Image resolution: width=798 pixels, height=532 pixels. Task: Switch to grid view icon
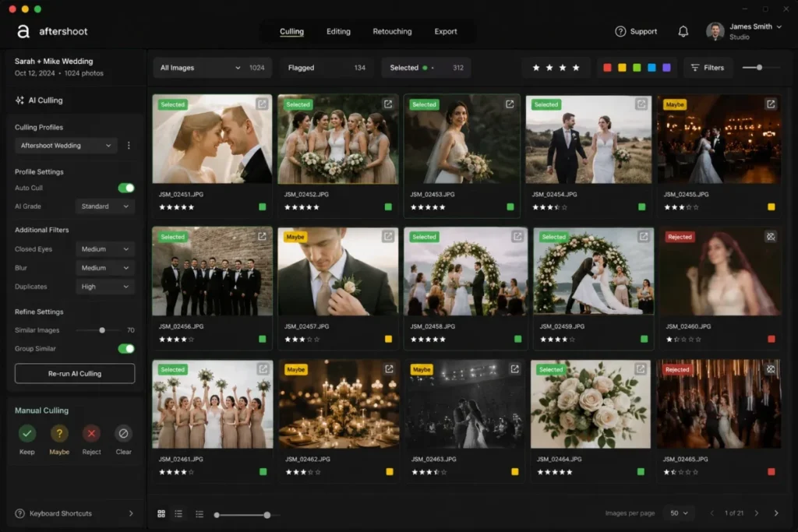click(x=161, y=513)
